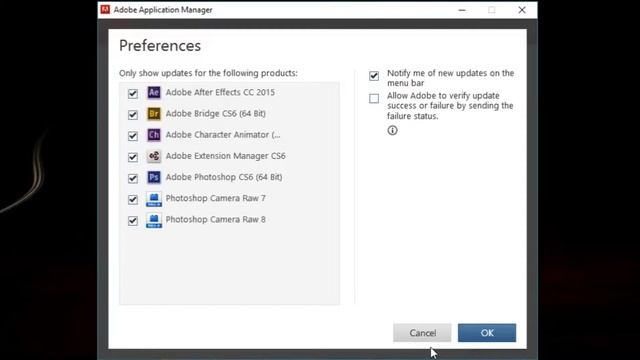
Task: Click the Photoshop Camera Raw 8 icon
Action: [154, 220]
